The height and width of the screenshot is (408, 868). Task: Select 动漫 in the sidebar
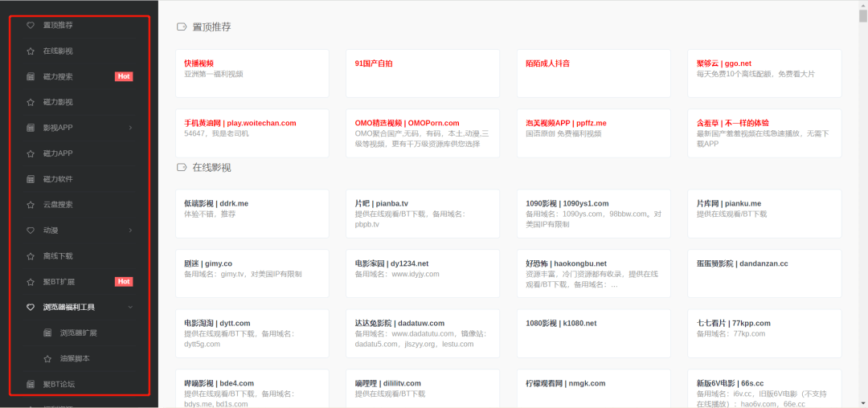point(80,230)
